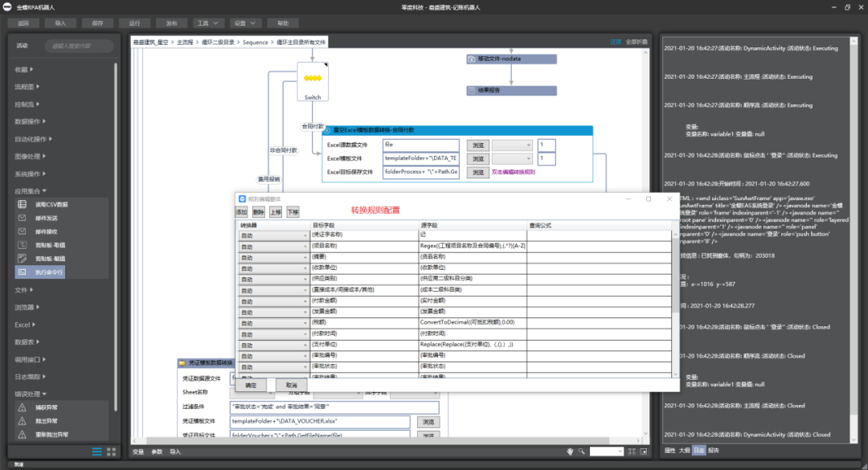Image resolution: width=868 pixels, height=470 pixels.
Task: Click the overview minimap icon
Action: pyautogui.click(x=644, y=452)
